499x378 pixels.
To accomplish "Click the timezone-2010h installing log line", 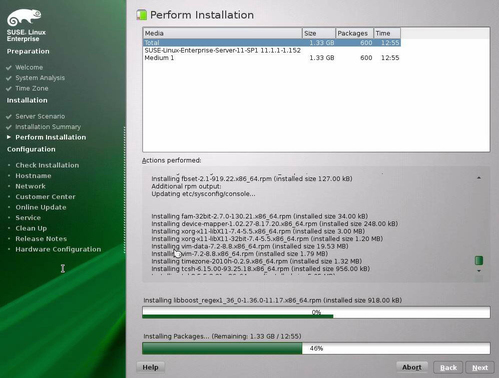I will tap(257, 261).
